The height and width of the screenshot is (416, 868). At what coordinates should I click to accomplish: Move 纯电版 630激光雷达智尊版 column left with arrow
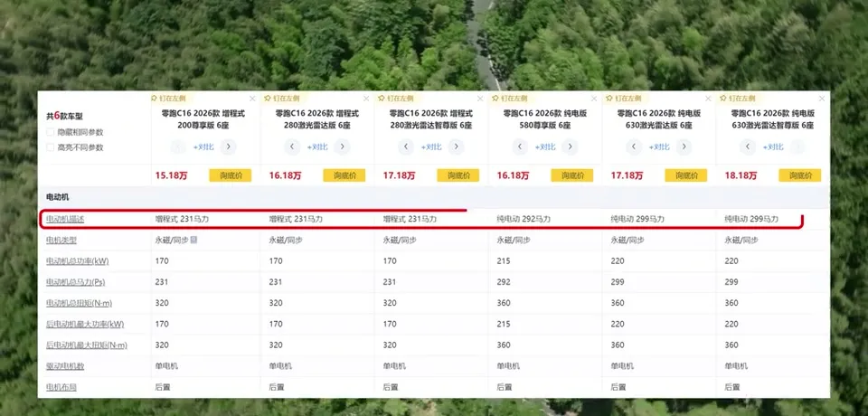748,147
